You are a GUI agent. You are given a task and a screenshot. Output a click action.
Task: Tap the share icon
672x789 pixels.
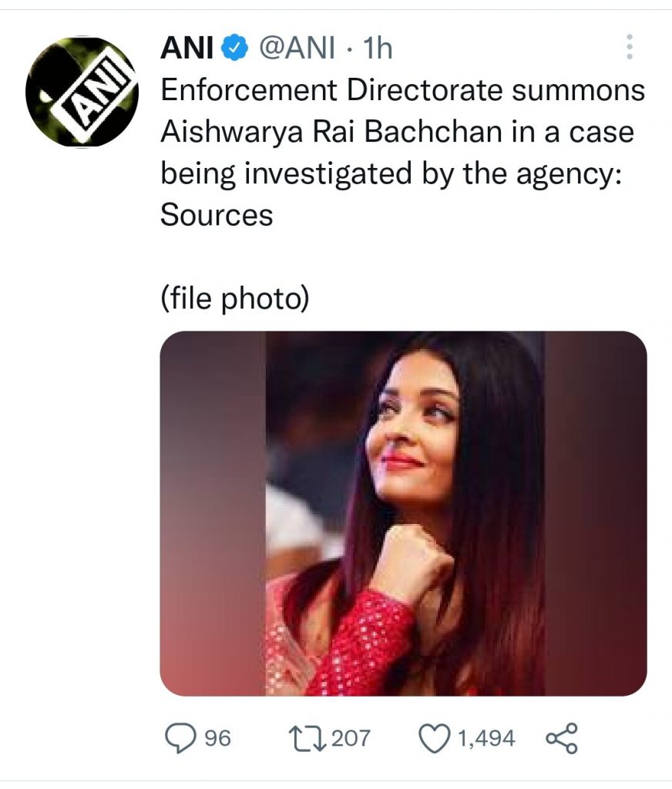pyautogui.click(x=560, y=738)
